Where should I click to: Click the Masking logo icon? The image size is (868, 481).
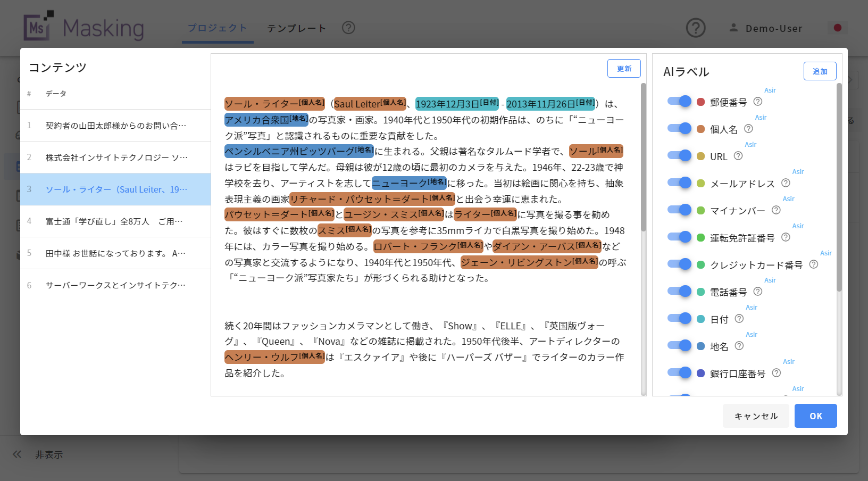38,26
